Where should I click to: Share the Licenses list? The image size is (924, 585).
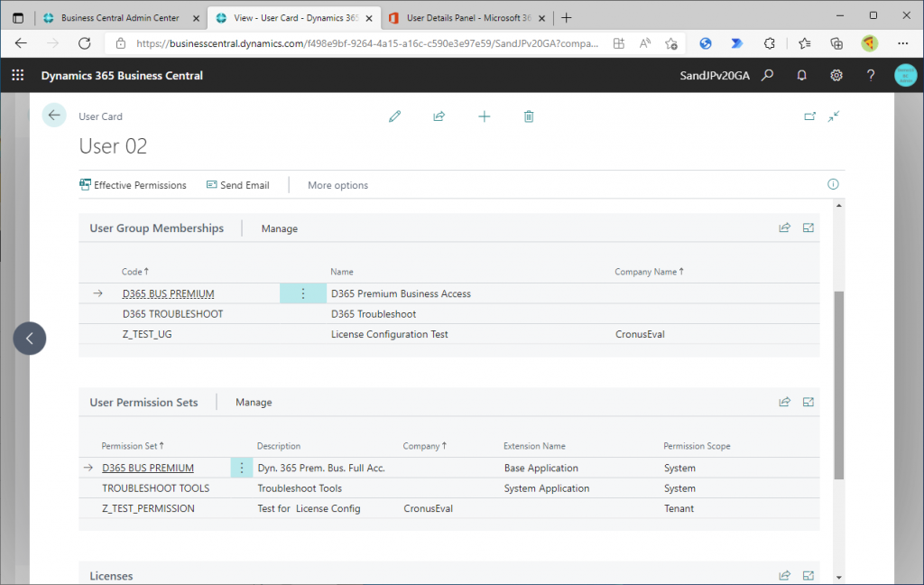tap(784, 575)
